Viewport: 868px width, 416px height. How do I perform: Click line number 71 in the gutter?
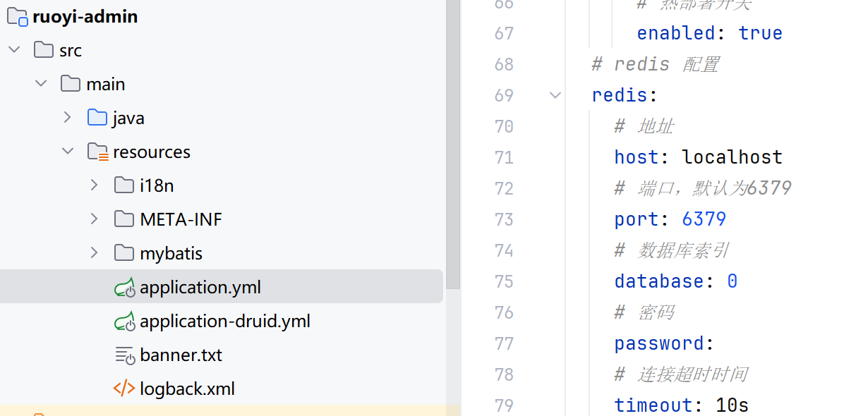pos(504,157)
